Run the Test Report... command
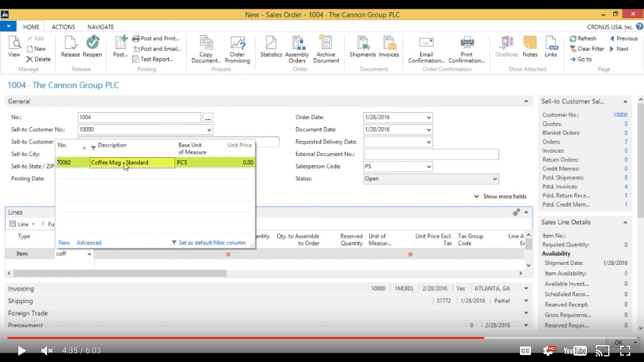 coord(153,59)
